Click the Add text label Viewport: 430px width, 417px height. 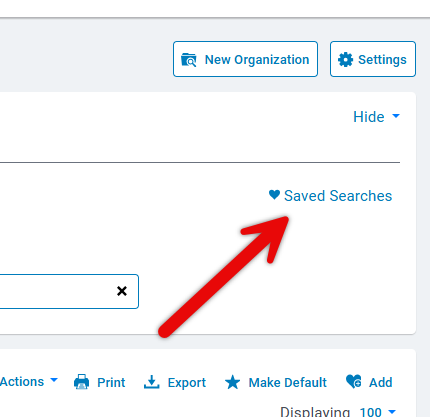tap(380, 382)
